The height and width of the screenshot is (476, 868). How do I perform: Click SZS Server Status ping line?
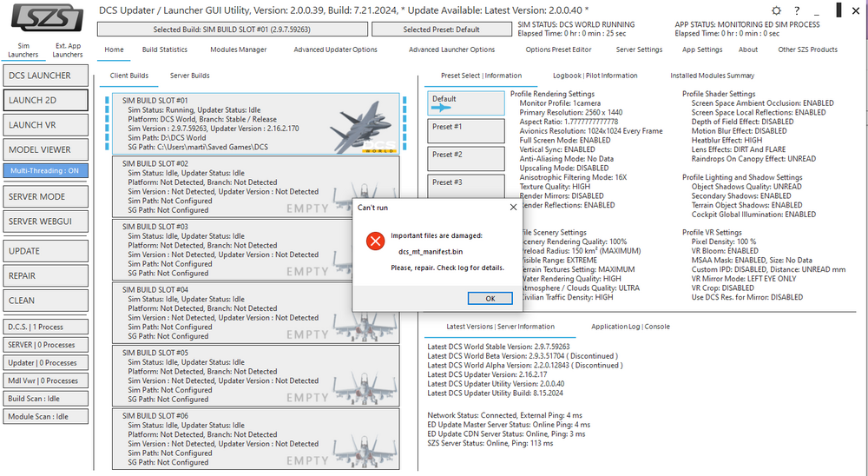(x=490, y=443)
